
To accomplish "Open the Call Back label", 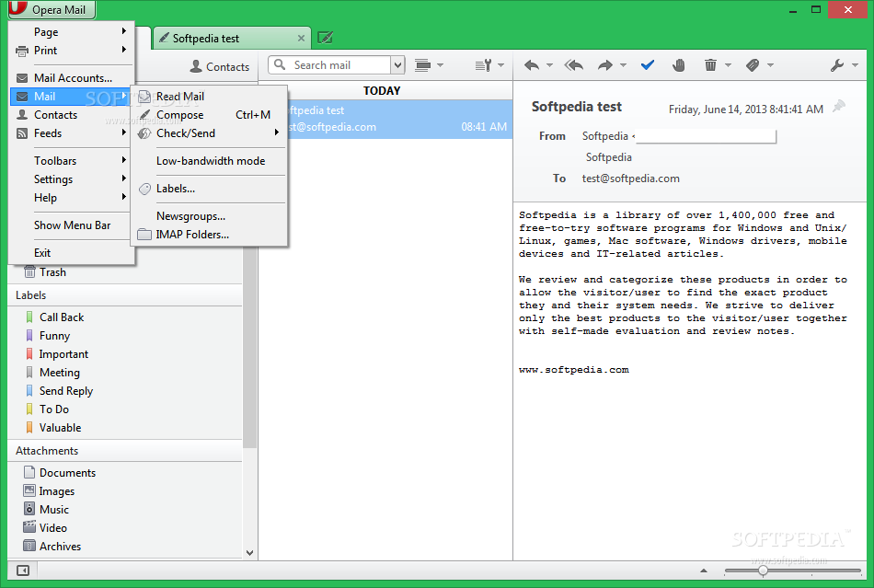I will click(x=62, y=317).
